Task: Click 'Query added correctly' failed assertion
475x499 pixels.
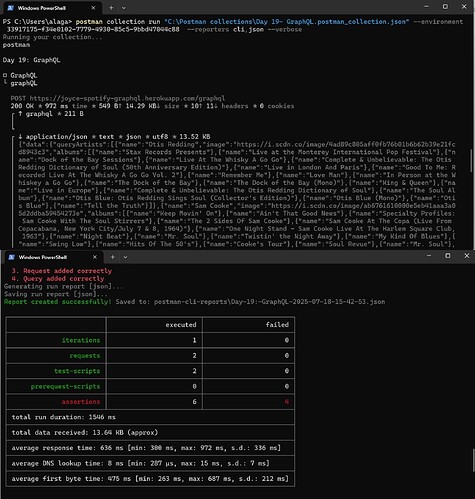Action: (63, 279)
